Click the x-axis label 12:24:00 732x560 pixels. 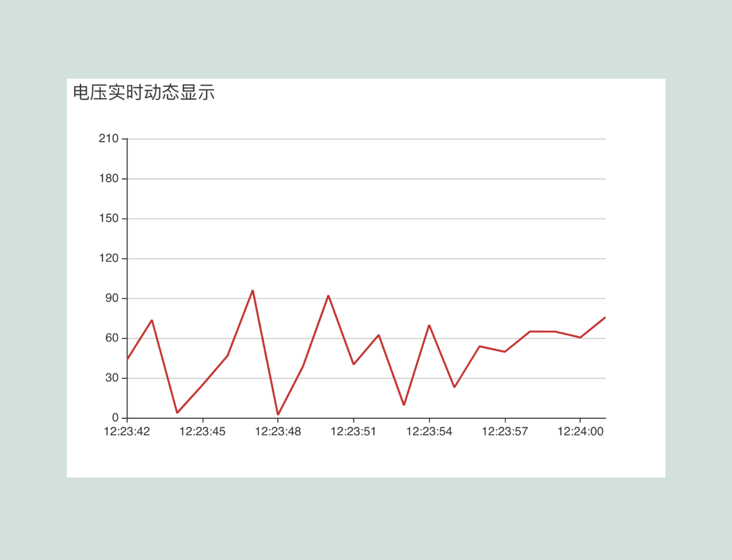[582, 432]
